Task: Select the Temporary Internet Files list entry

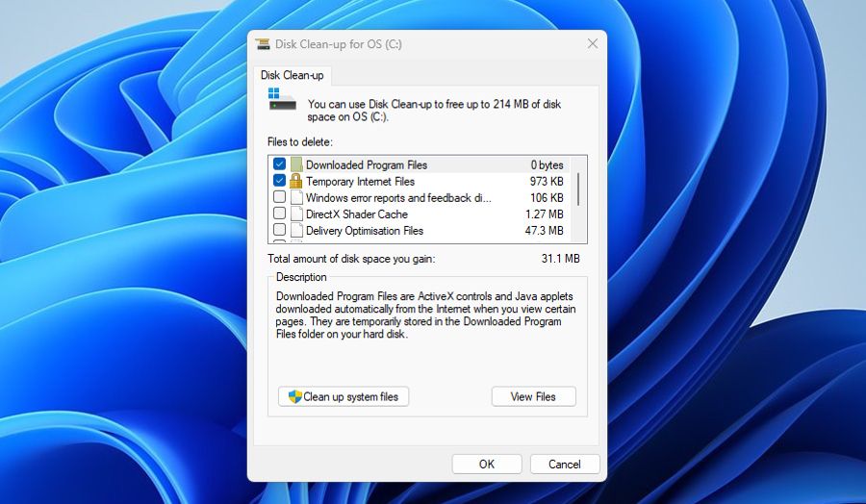Action: tap(360, 181)
